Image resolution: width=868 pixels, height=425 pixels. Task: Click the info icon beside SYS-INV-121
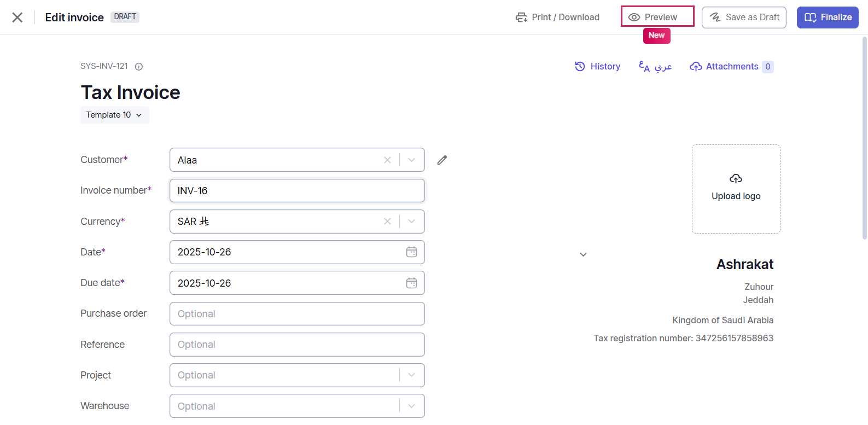click(139, 67)
